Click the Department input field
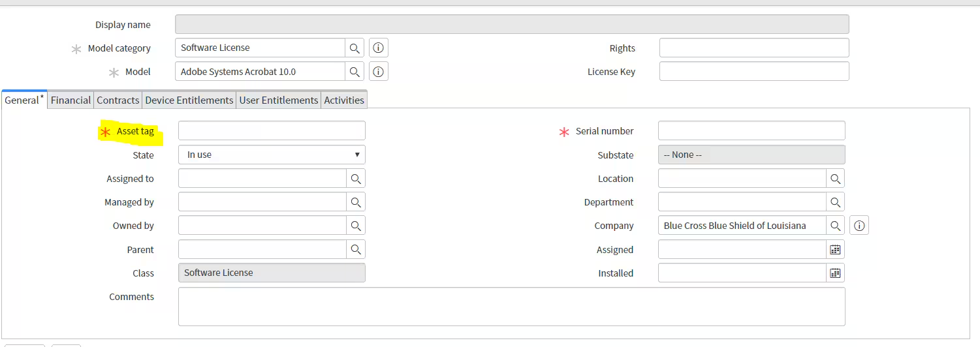This screenshot has height=347, width=980. (x=742, y=202)
